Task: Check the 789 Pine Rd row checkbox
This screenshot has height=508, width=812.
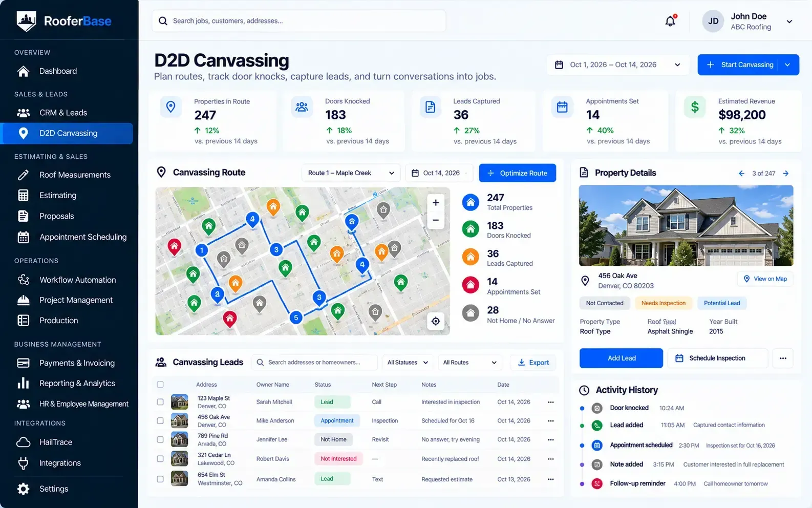Action: 160,439
